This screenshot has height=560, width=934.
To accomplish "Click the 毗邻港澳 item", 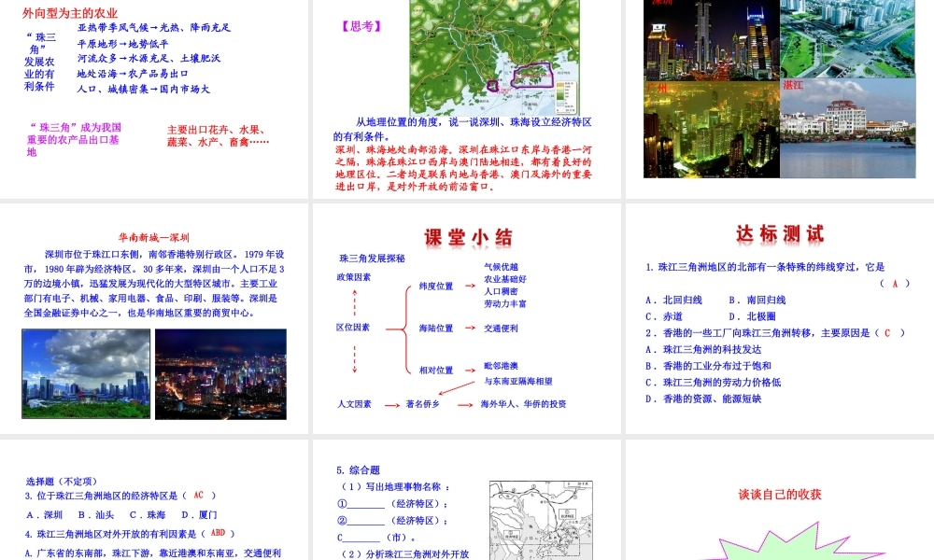I will click(501, 366).
